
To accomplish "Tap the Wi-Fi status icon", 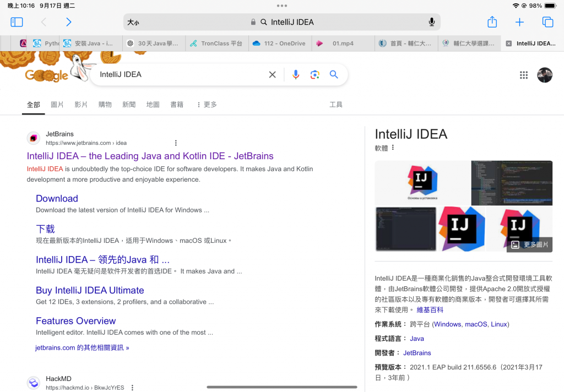I will click(516, 6).
